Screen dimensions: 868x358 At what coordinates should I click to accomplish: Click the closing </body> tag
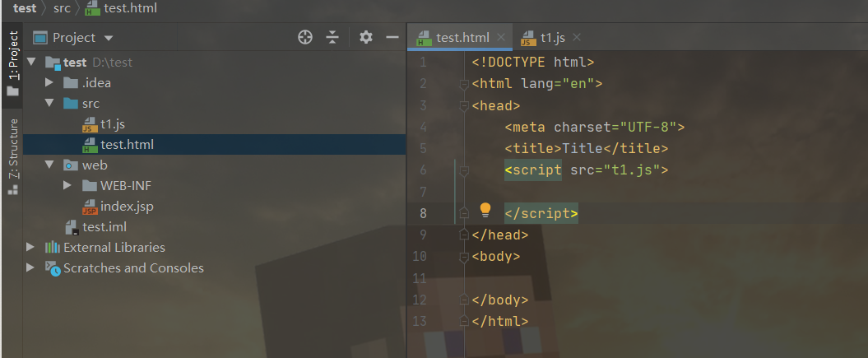click(500, 300)
